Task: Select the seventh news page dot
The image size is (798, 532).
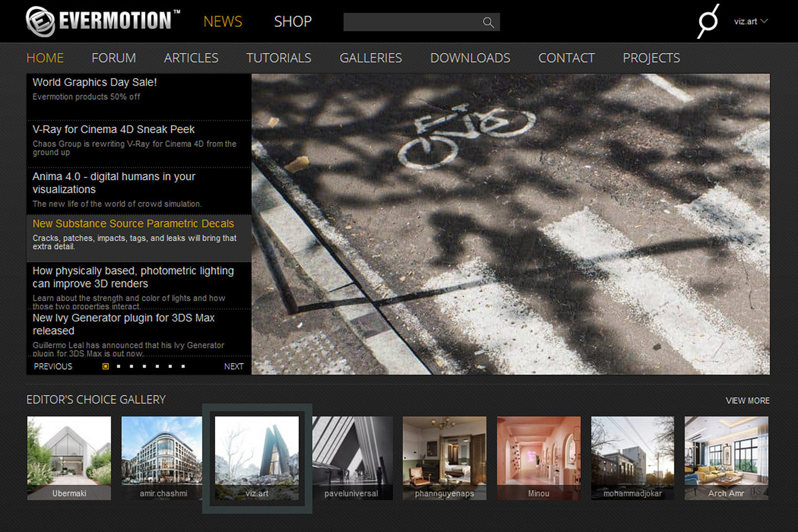Action: 183,366
